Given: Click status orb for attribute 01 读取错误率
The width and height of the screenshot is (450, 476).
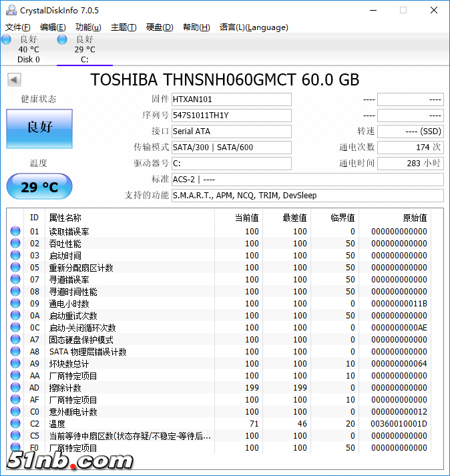Looking at the screenshot, I should [x=15, y=232].
